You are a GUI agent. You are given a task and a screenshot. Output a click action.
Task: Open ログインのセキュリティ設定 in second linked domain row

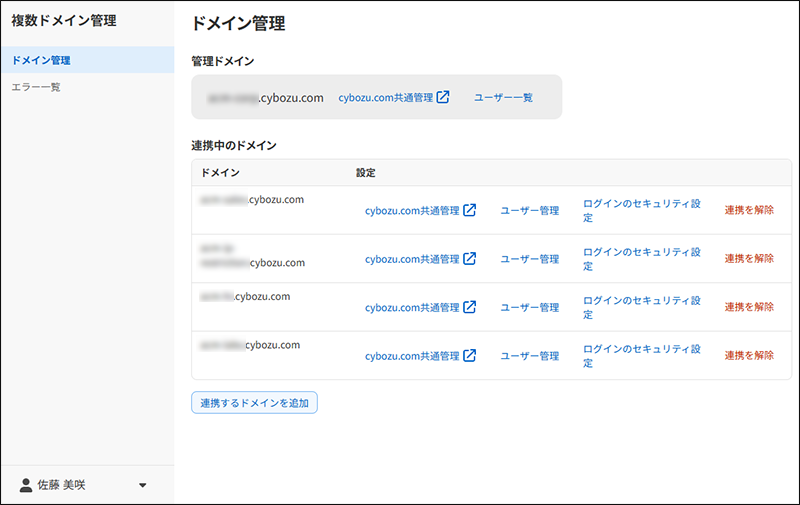pyautogui.click(x=642, y=259)
